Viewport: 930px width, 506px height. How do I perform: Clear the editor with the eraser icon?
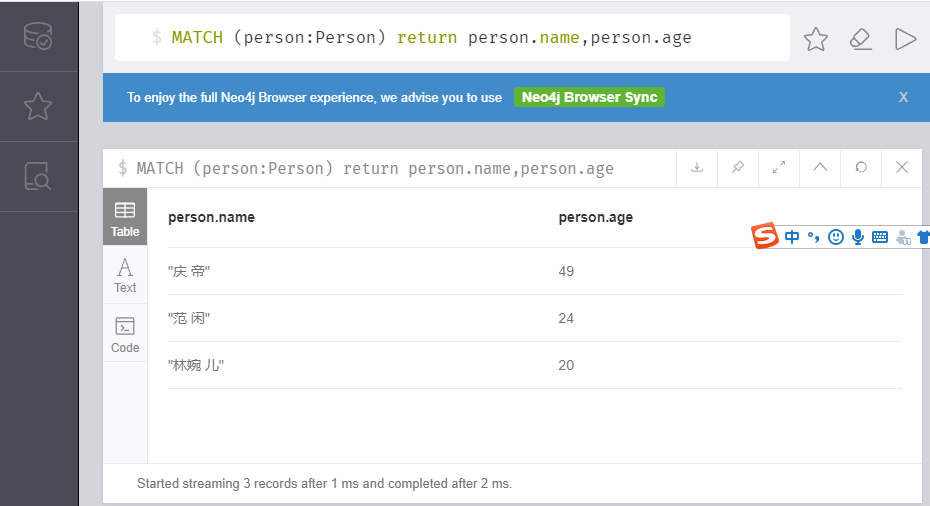click(x=860, y=39)
